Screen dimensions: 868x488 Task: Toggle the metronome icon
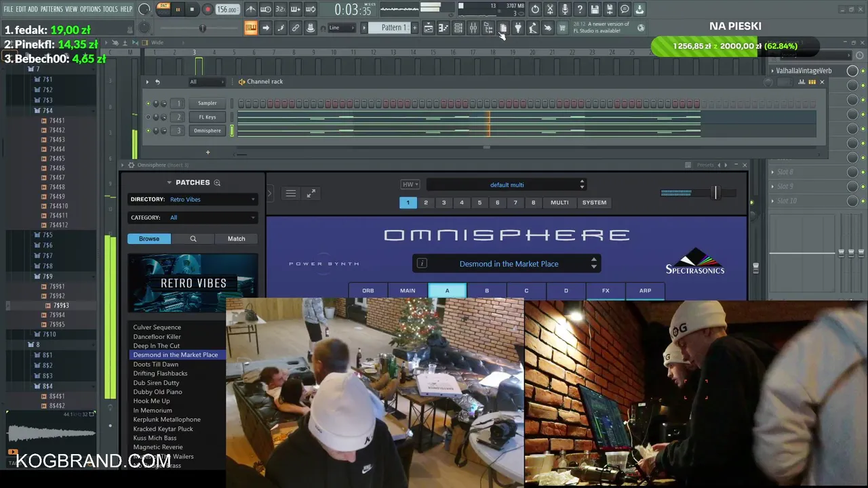(251, 9)
